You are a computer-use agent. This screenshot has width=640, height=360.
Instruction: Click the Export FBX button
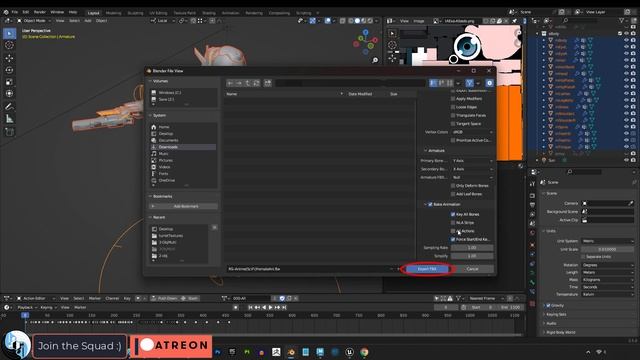[427, 269]
